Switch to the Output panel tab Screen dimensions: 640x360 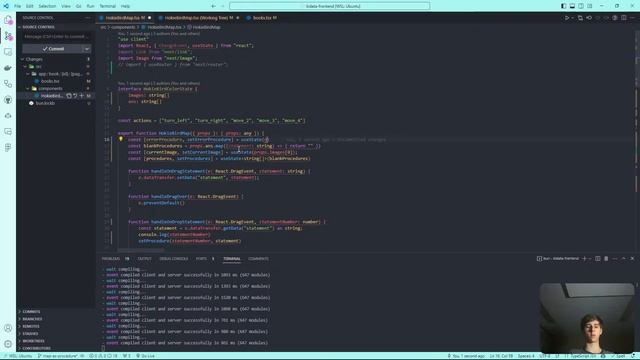click(x=144, y=259)
